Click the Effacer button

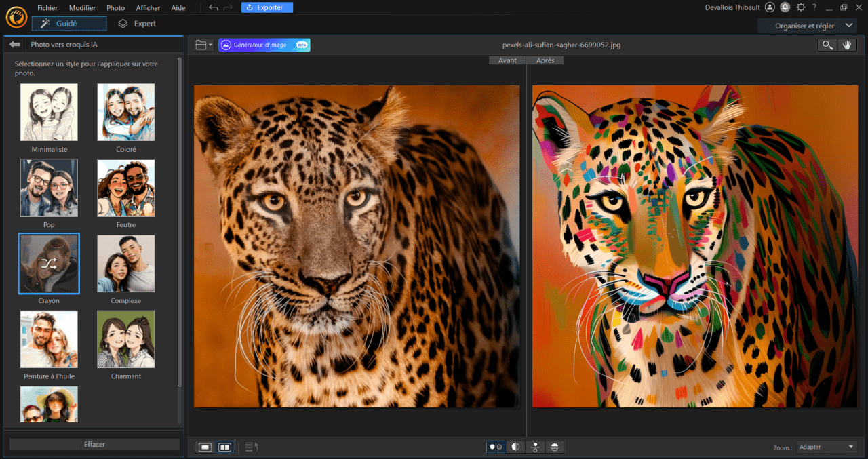(x=94, y=444)
